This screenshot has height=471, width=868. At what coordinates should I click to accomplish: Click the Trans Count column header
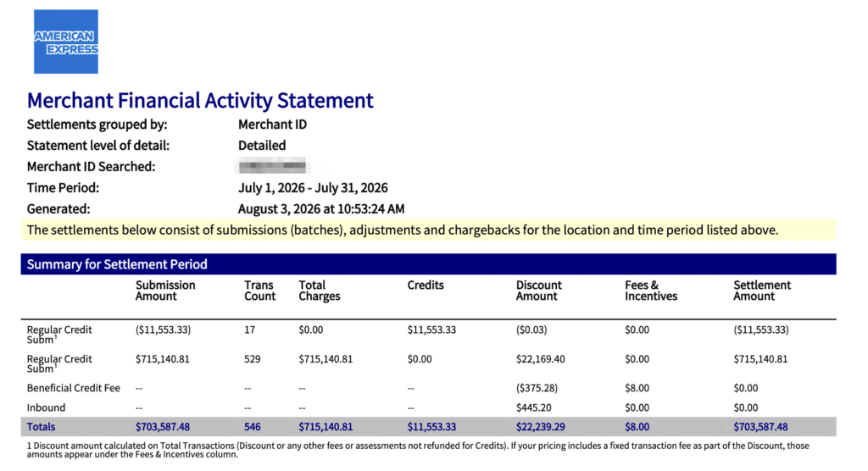pyautogui.click(x=259, y=291)
